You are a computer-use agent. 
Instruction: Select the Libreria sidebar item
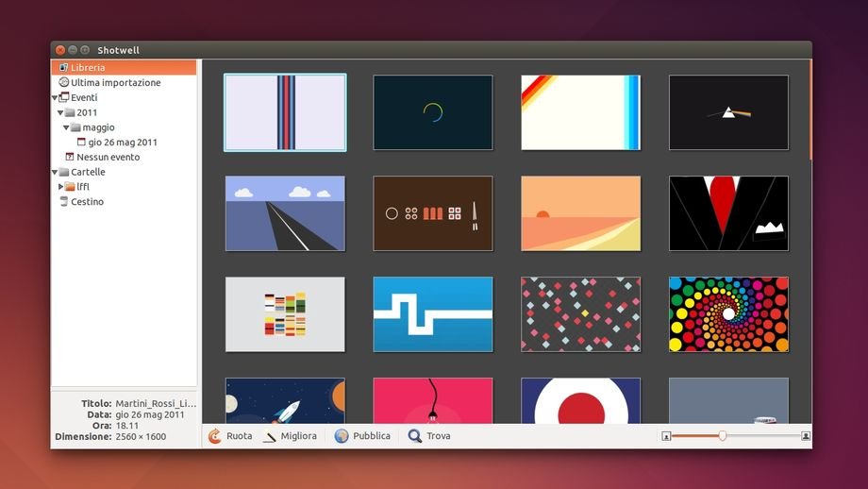88,68
